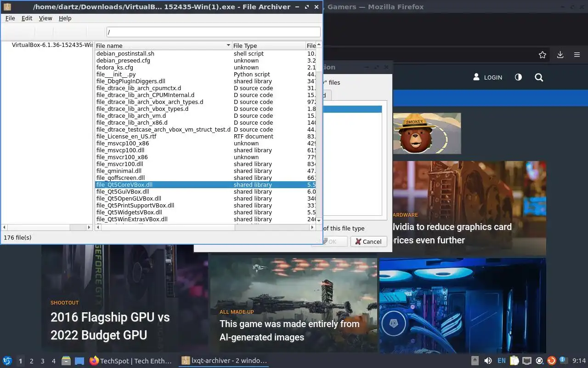
Task: Select file_msvcp100_x86 row
Action: coord(205,144)
